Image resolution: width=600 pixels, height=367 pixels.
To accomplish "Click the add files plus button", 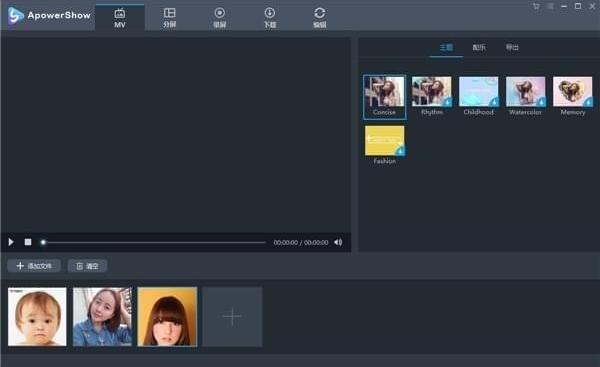I will pos(34,266).
